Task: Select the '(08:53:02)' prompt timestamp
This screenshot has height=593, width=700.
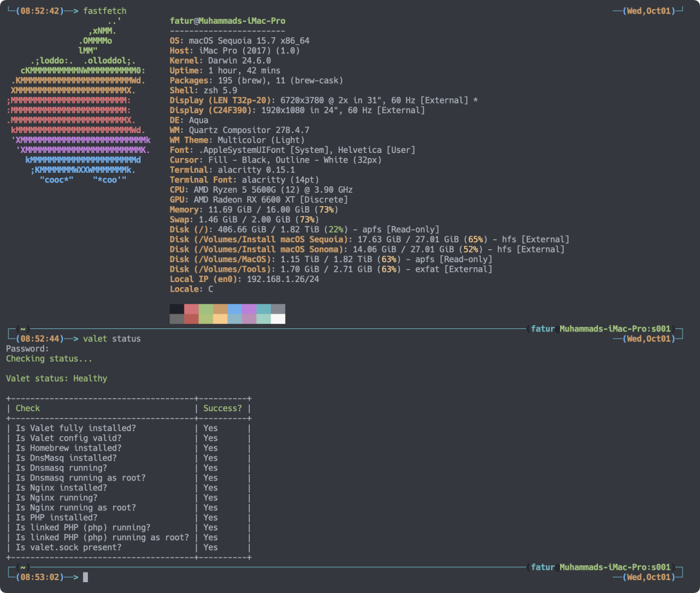Action: [40, 577]
